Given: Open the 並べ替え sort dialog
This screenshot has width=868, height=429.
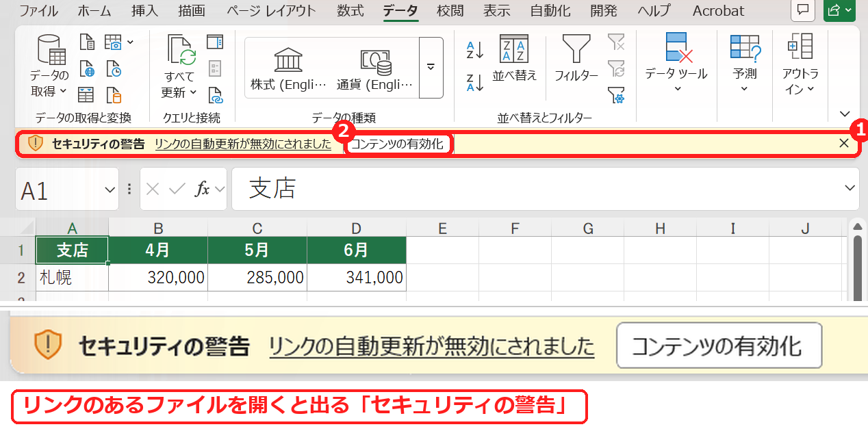Looking at the screenshot, I should tap(514, 59).
